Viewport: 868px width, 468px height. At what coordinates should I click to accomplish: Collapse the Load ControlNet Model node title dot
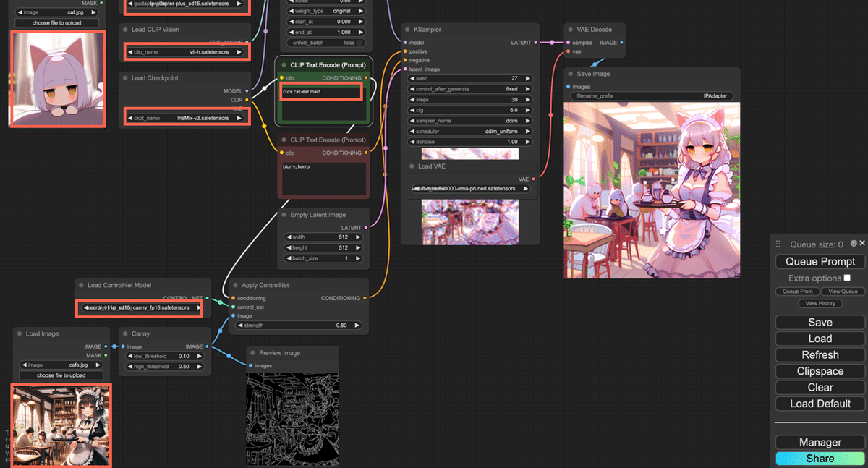[x=81, y=285]
